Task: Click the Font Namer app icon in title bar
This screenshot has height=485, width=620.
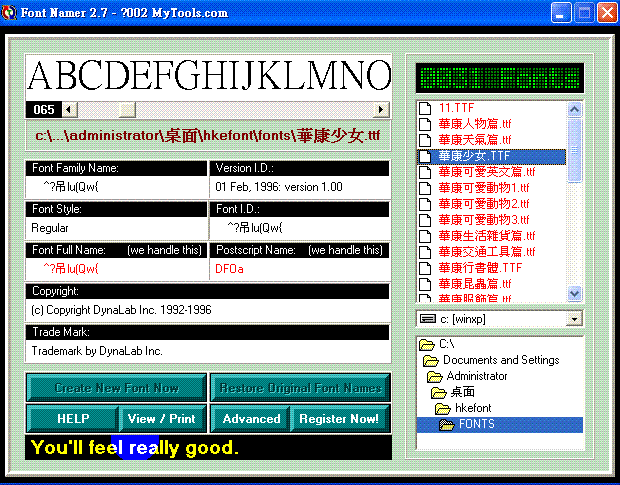Action: pos(9,13)
